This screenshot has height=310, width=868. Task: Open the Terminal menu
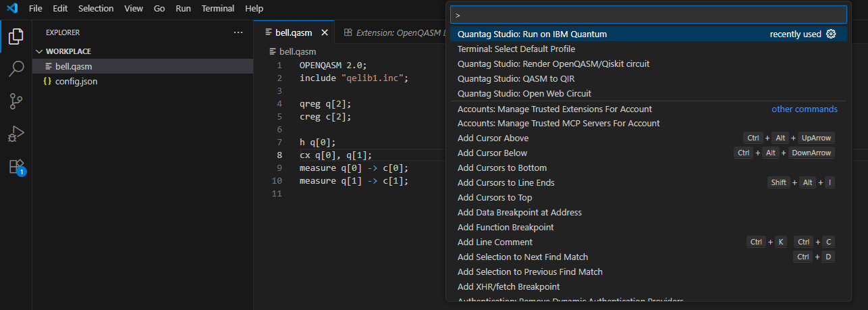click(x=218, y=9)
